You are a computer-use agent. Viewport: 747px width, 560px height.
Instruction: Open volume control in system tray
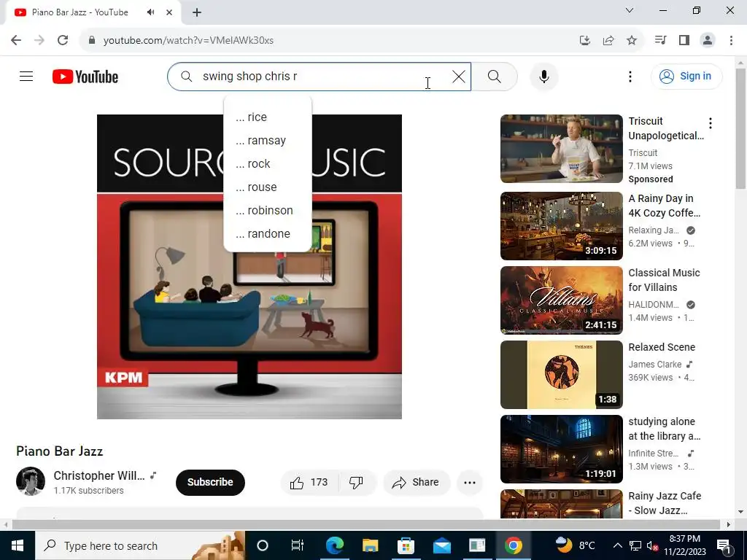click(651, 546)
